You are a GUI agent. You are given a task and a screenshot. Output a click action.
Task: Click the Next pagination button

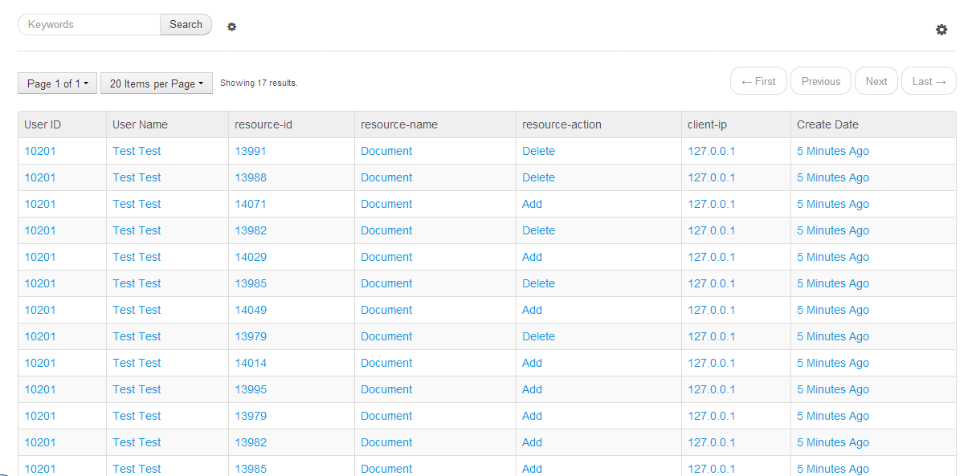[x=876, y=80]
